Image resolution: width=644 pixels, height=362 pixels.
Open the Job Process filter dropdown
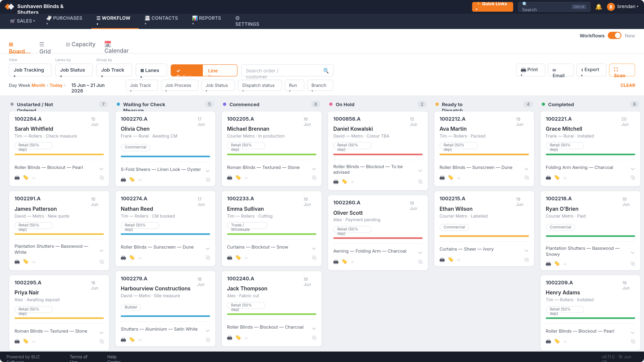click(180, 85)
